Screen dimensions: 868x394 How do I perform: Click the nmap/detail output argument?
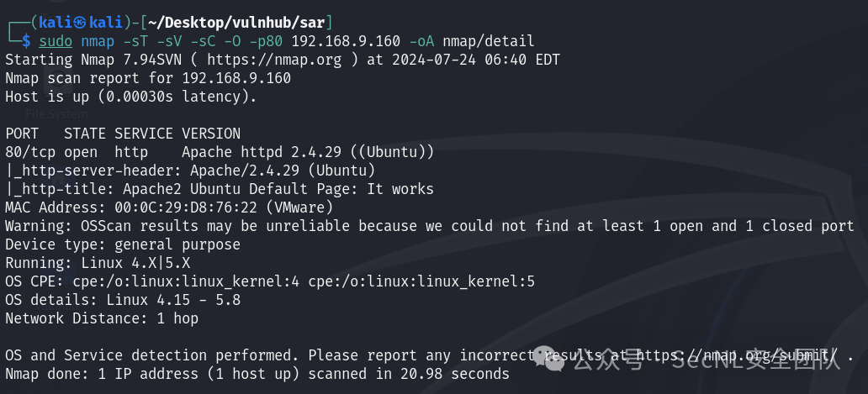488,41
